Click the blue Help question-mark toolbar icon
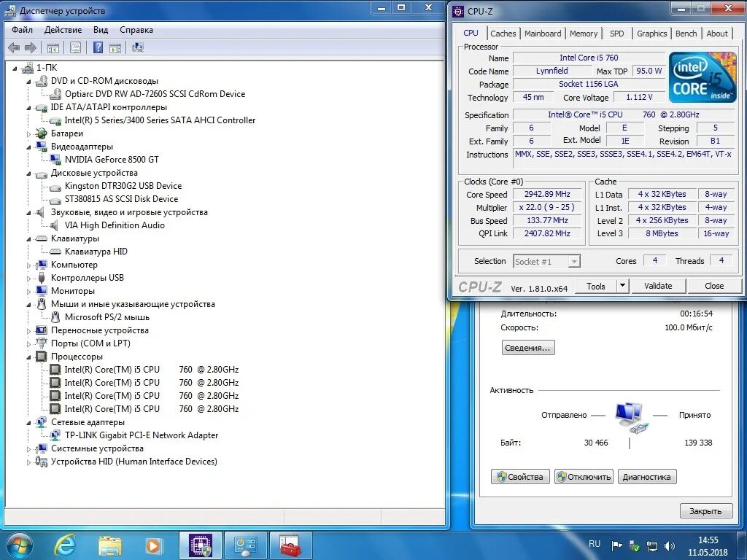The image size is (747, 560). click(98, 47)
